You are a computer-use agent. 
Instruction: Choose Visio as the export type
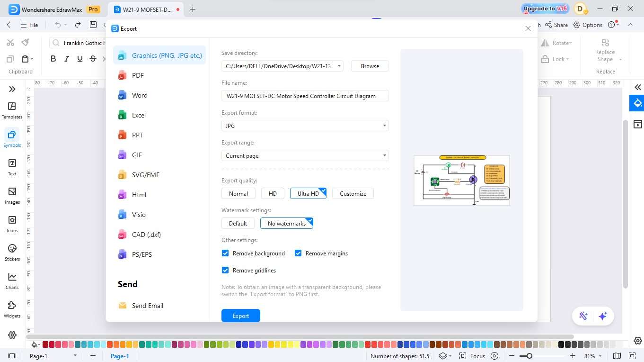click(139, 215)
